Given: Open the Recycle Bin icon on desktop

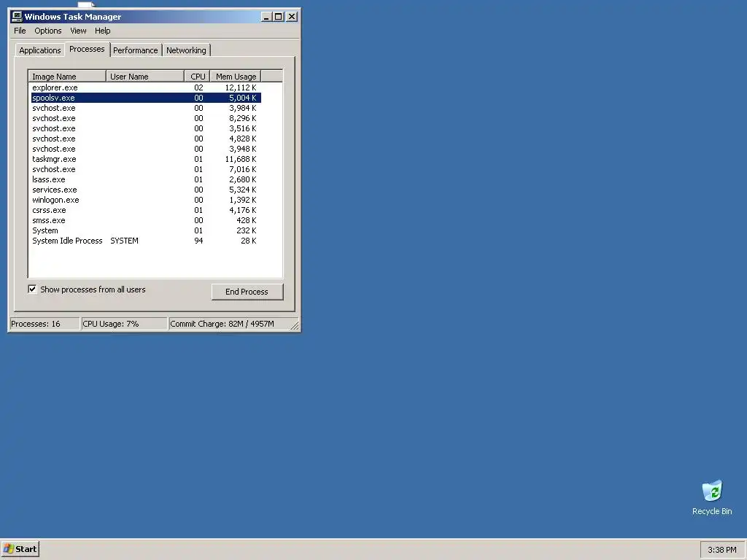Looking at the screenshot, I should 712,497.
